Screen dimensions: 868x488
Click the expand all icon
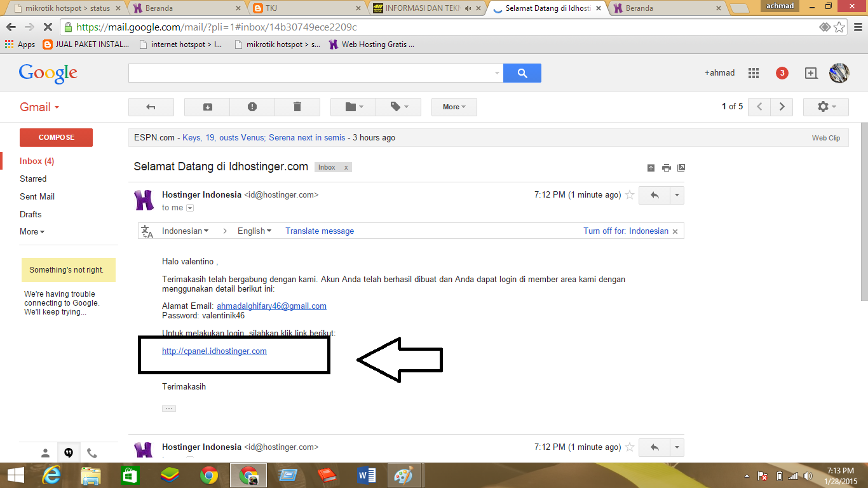point(651,168)
